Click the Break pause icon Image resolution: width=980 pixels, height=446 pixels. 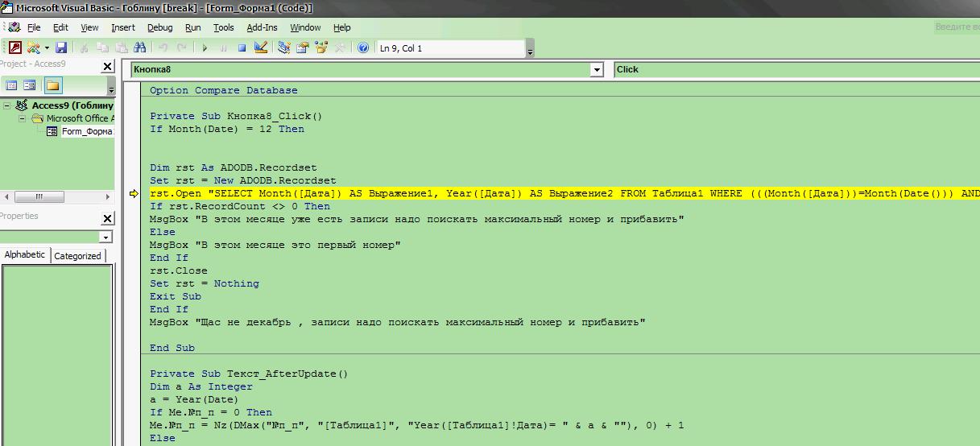[x=223, y=48]
